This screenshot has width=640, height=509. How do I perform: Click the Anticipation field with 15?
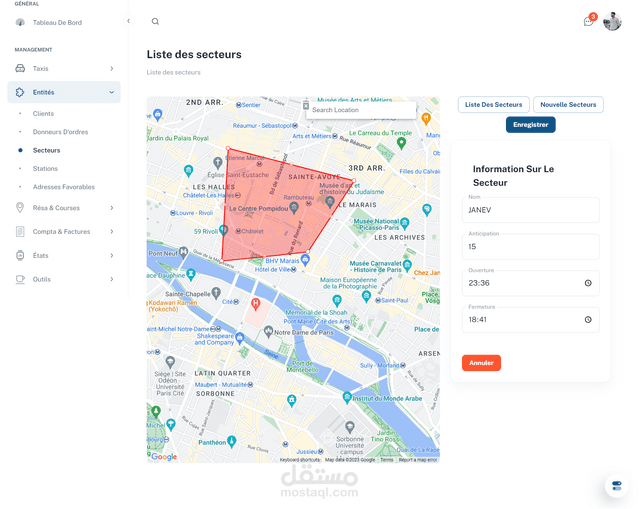point(531,247)
